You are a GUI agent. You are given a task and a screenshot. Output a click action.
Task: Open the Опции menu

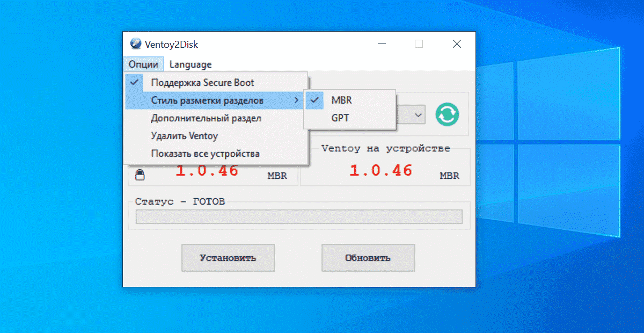(143, 64)
